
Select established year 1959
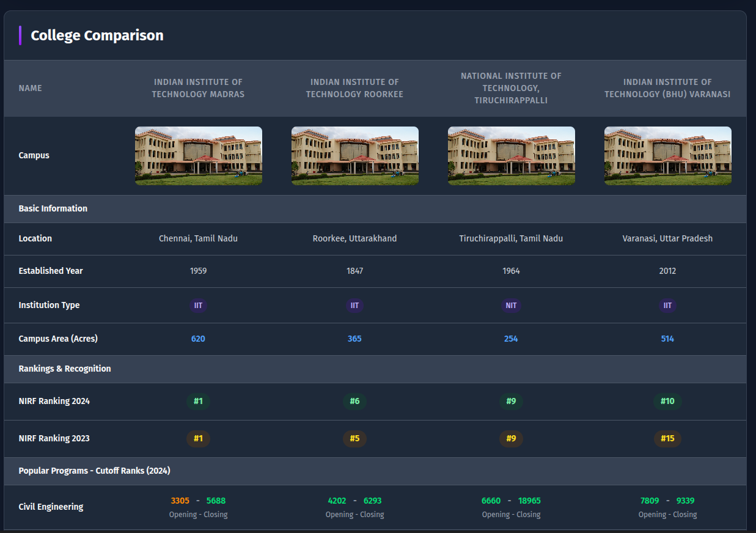click(198, 271)
